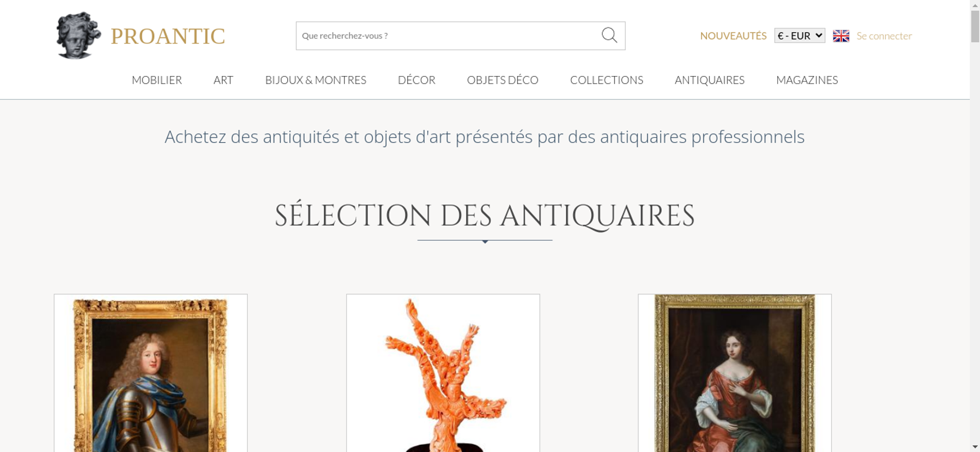Open the COLLECTIONS menu
Viewport: 980px width, 452px height.
coord(607,80)
